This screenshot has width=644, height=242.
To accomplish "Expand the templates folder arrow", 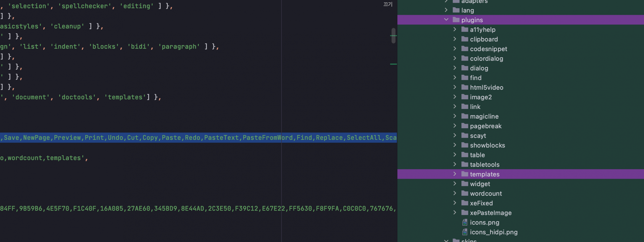I will (455, 174).
